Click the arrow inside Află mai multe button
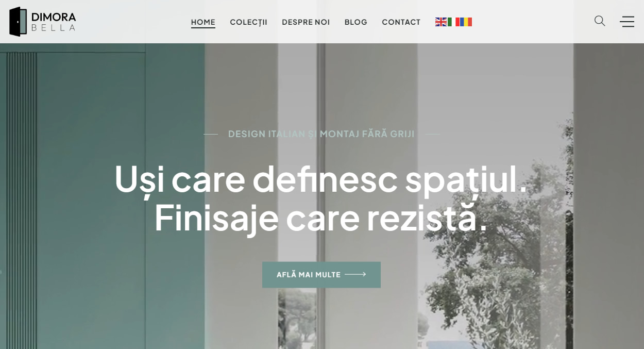Image resolution: width=644 pixels, height=349 pixels. pyautogui.click(x=355, y=275)
